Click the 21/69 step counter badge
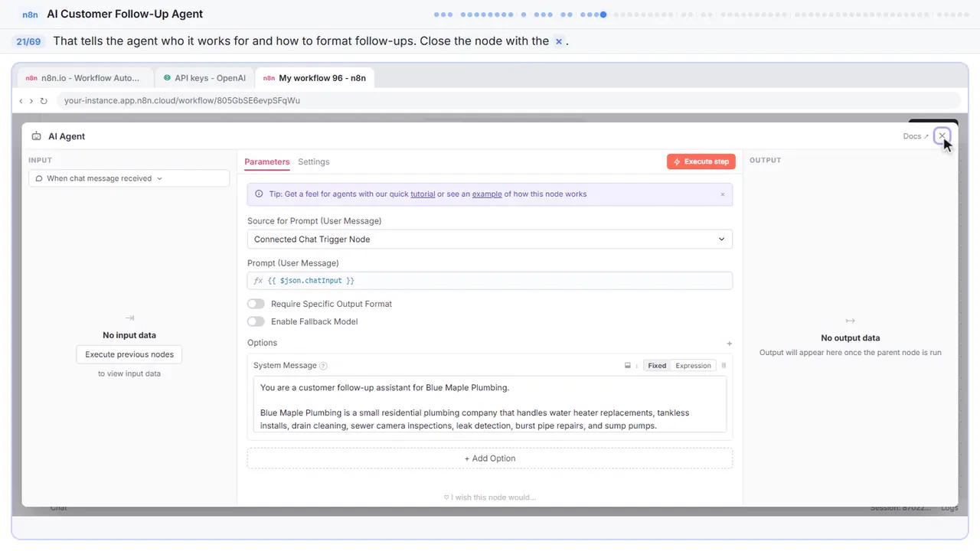 click(28, 41)
